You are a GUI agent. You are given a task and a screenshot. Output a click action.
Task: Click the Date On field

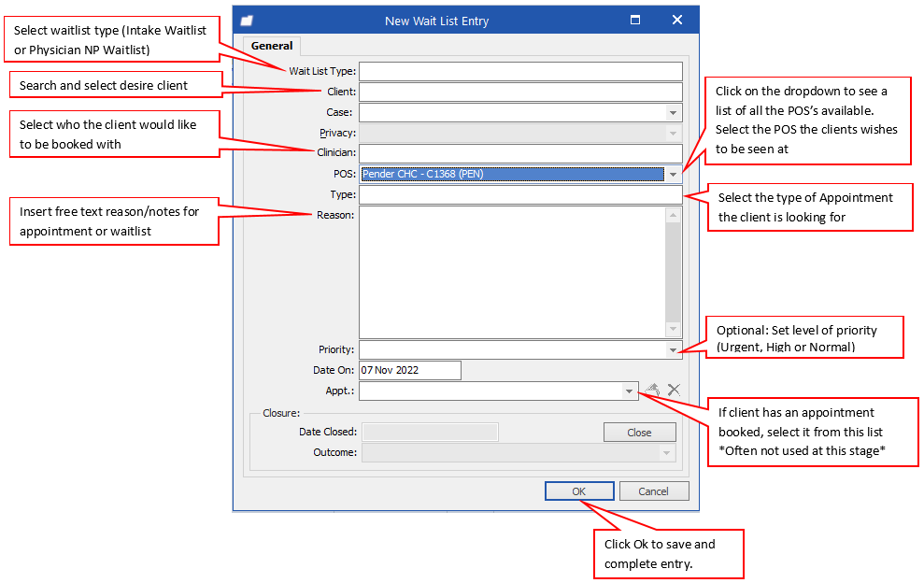(409, 371)
